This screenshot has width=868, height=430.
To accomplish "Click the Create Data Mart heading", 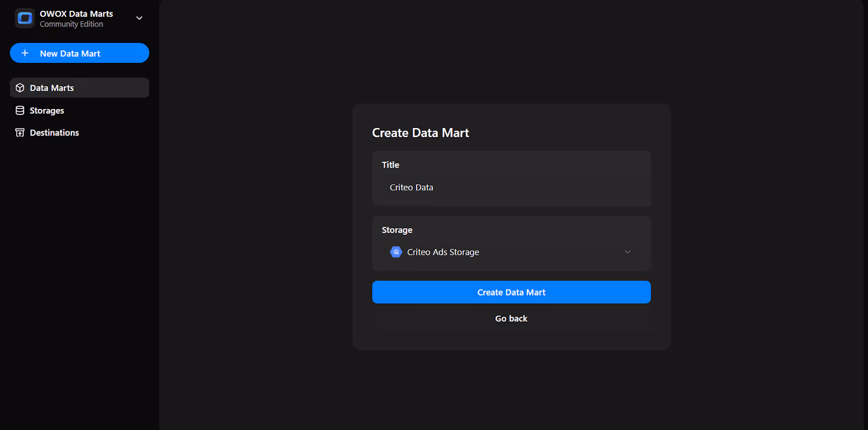I will [420, 133].
